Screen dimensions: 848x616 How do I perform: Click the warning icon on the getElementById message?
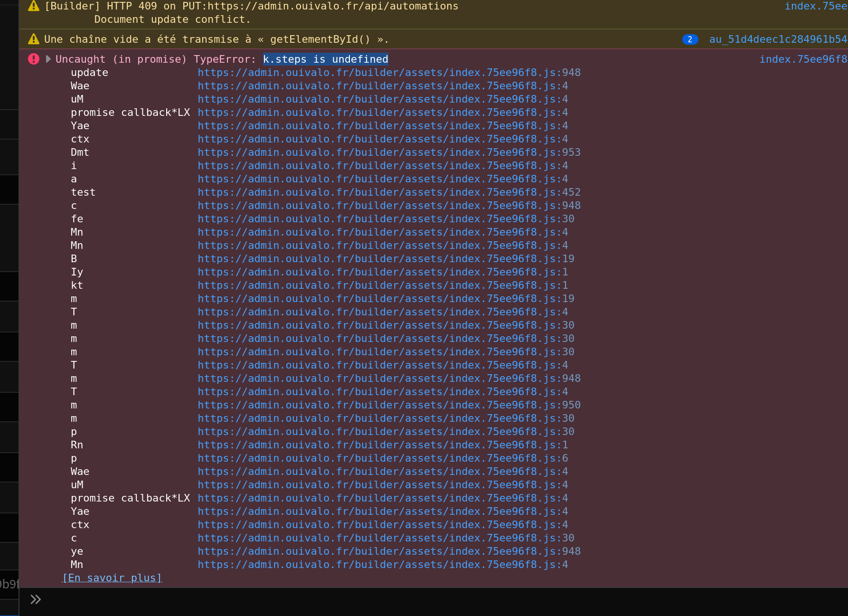coord(33,38)
